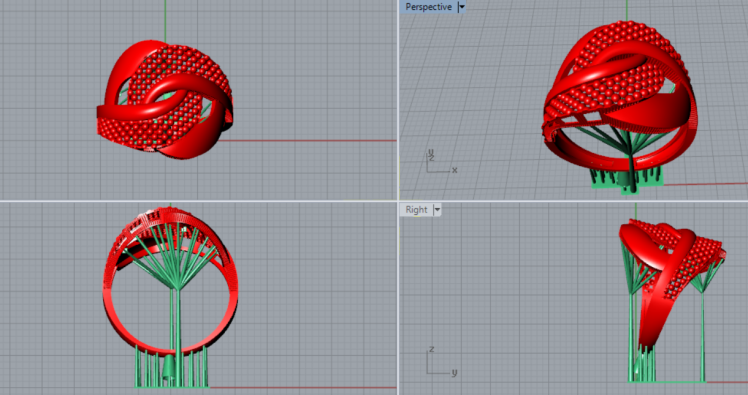This screenshot has width=748, height=395.
Task: Select the green base platform in Perspective viewport
Action: pos(627,179)
